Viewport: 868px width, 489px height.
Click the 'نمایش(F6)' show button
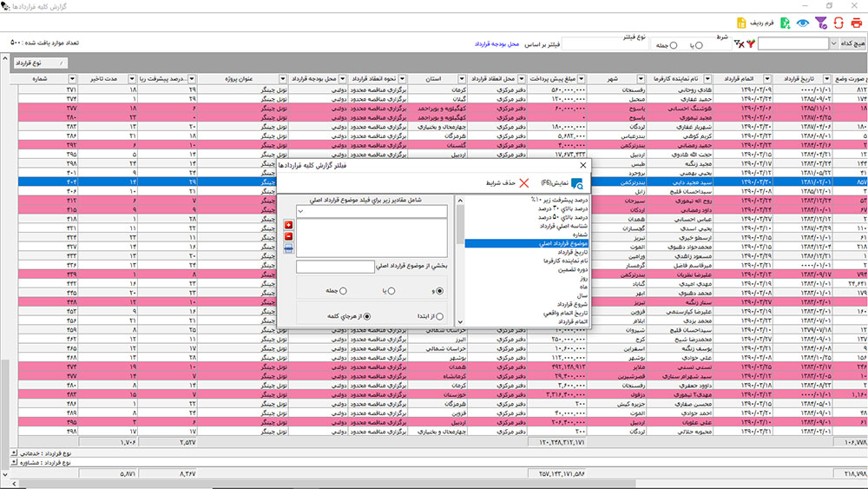tap(562, 182)
